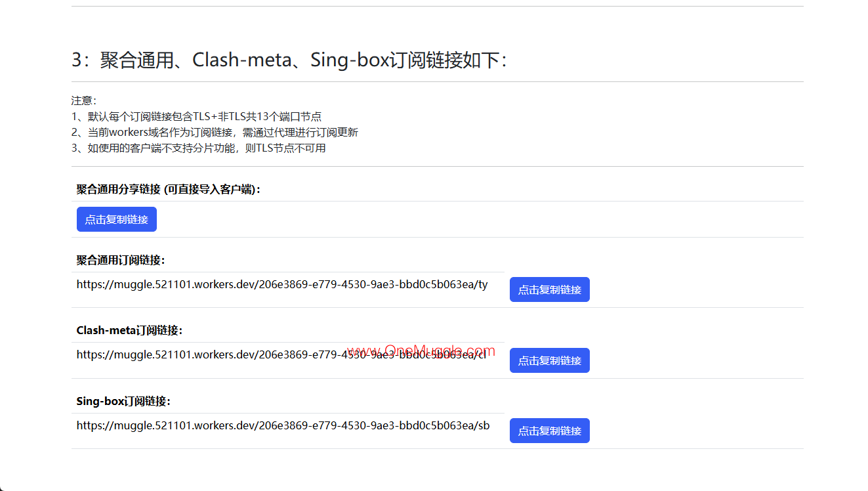Click note 1 about 13个端口节点
868x491 pixels.
(x=196, y=116)
